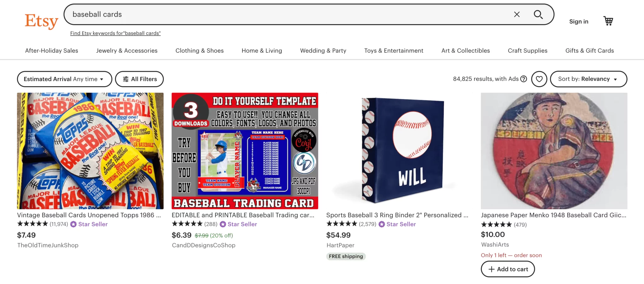The width and height of the screenshot is (644, 284).
Task: Open Art & Collectibles category menu
Action: point(465,51)
